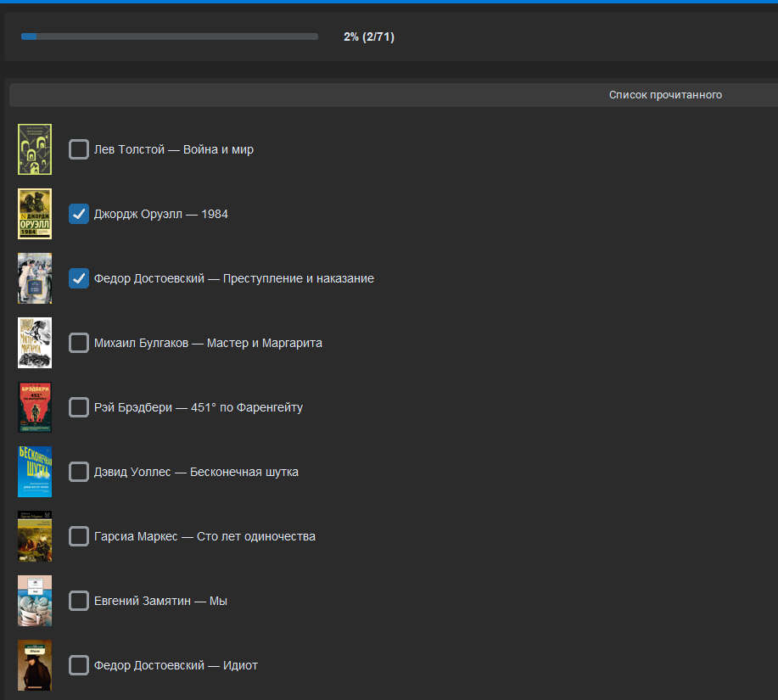The height and width of the screenshot is (700, 778).
Task: Open the Война и мир cover thumbnail
Action: pyautogui.click(x=35, y=149)
